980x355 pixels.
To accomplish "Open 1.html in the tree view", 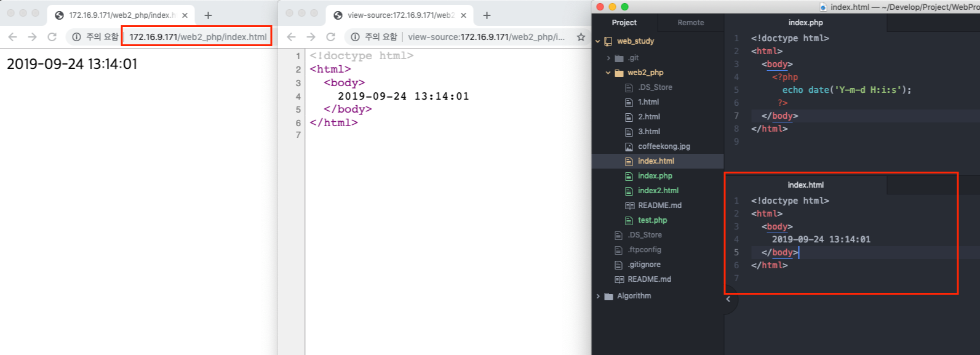I will pos(648,102).
